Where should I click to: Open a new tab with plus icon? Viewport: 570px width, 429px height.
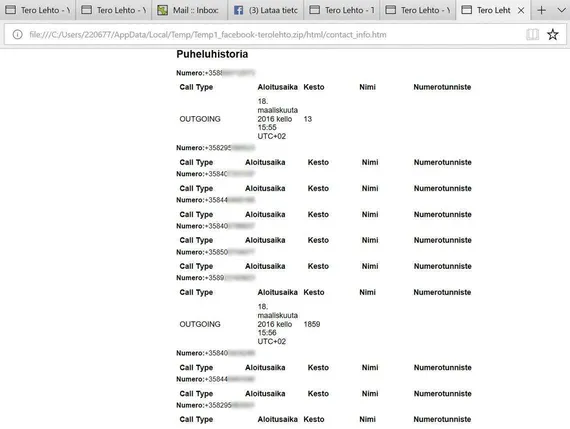pyautogui.click(x=541, y=10)
